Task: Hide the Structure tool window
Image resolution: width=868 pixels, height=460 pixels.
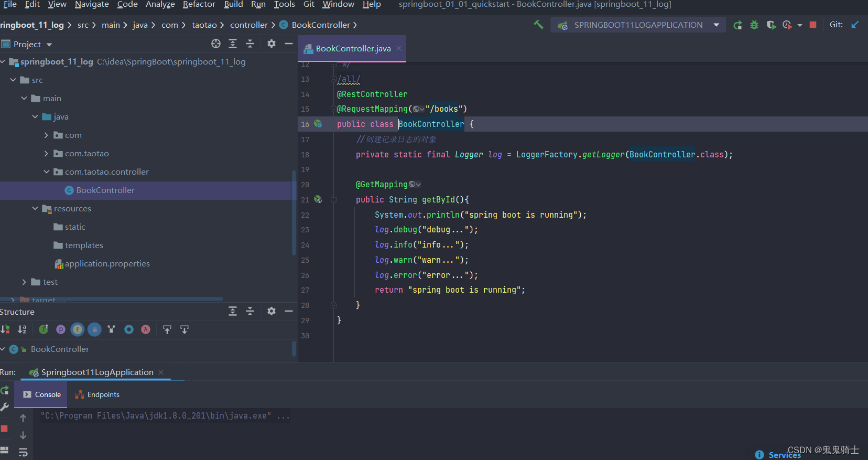Action: click(289, 311)
